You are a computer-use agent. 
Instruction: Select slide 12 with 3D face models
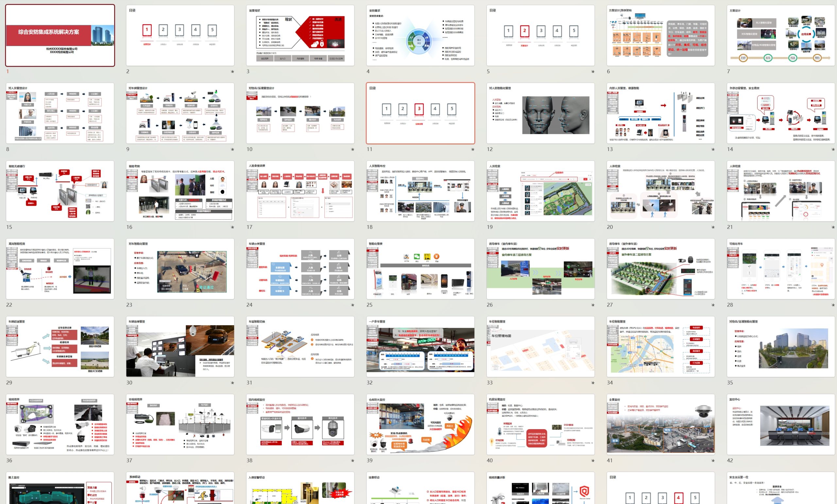pyautogui.click(x=540, y=113)
